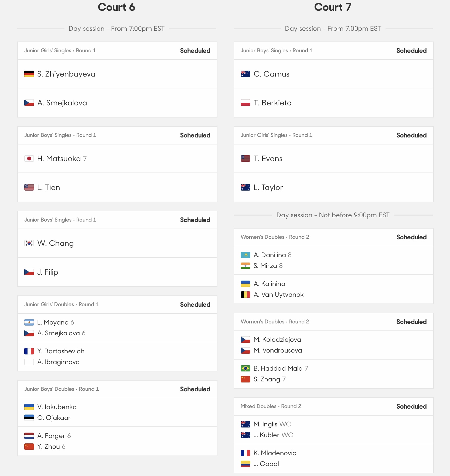Select player C. Camus
The height and width of the screenshot is (476, 450).
click(271, 74)
